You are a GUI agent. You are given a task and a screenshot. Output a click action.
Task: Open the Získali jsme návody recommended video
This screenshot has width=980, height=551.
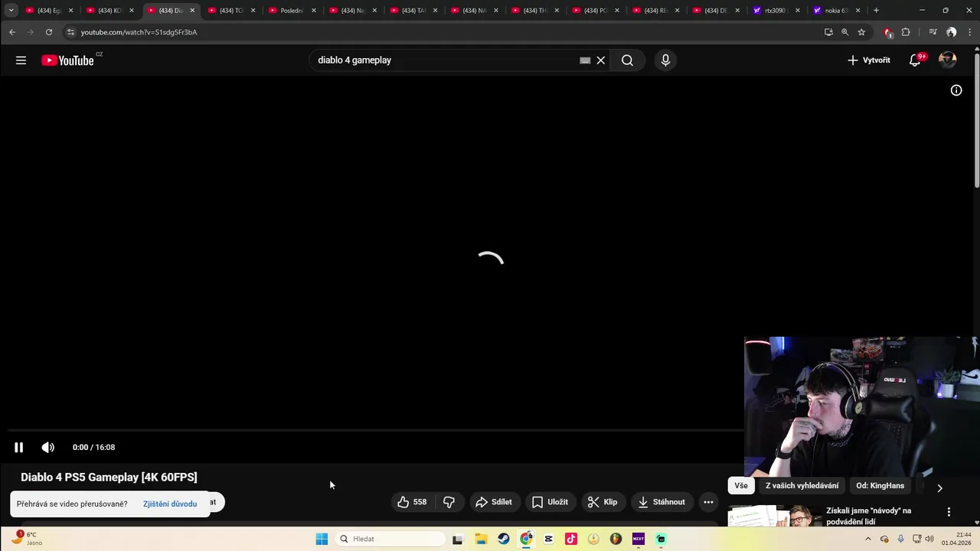[868, 516]
